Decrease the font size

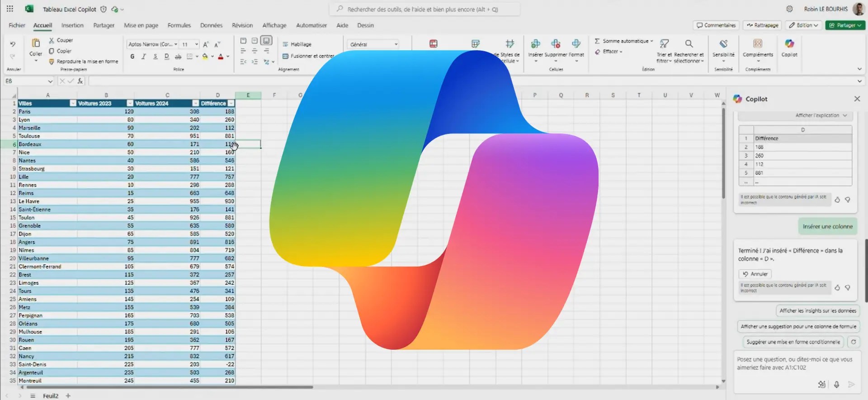(x=217, y=44)
